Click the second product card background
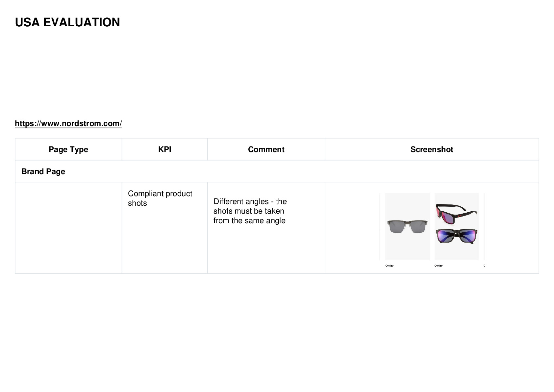Screen dimensions: 554x392 pos(456,254)
